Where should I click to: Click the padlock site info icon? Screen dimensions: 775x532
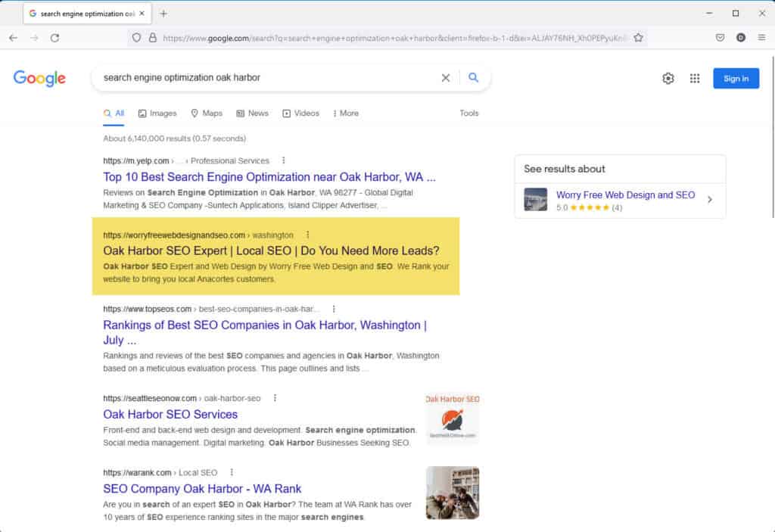pos(153,38)
